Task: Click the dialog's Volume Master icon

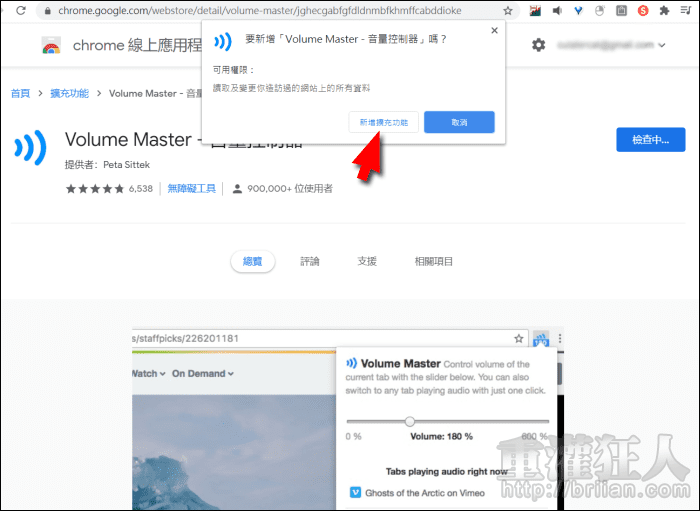Action: pos(223,42)
